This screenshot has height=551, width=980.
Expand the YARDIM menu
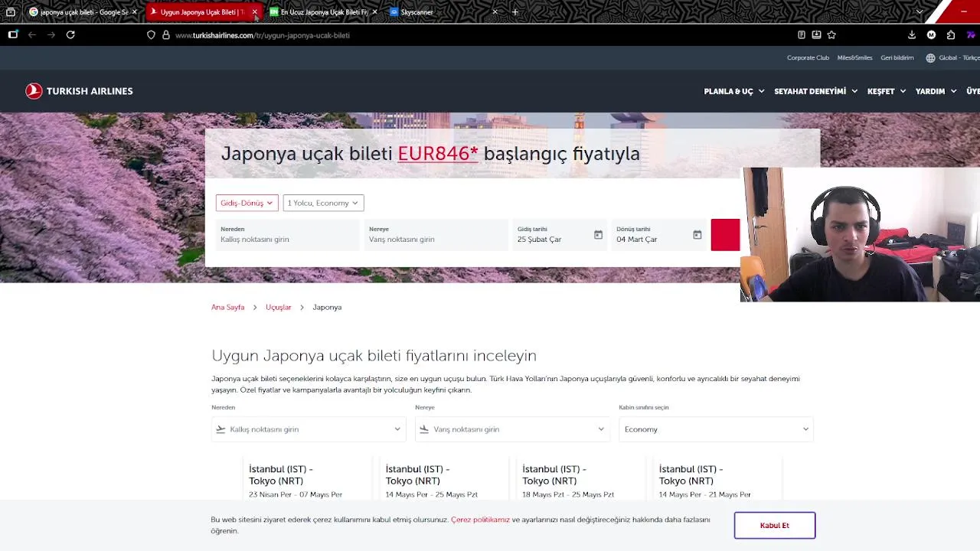[x=936, y=91]
